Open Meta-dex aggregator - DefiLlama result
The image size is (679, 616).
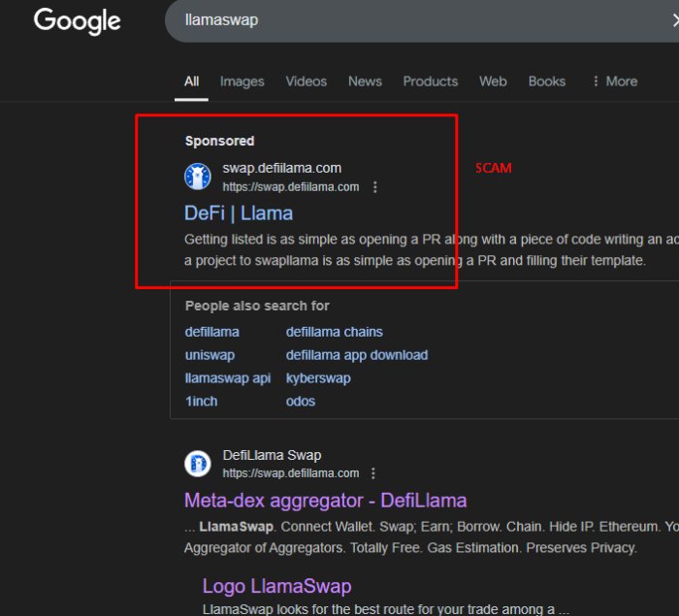(326, 501)
